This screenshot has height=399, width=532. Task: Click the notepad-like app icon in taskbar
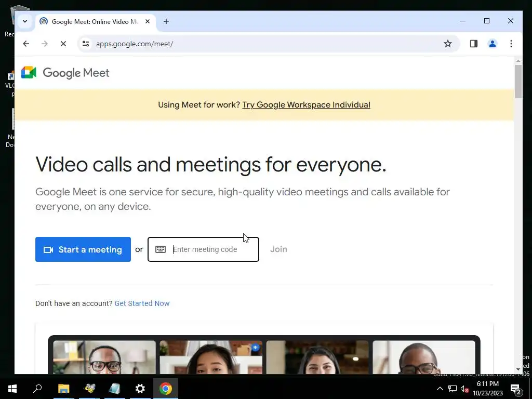[x=115, y=389]
